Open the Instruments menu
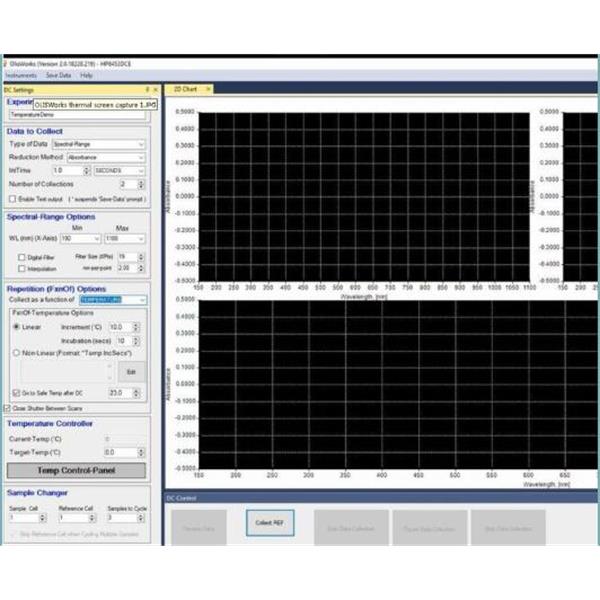 tap(20, 75)
